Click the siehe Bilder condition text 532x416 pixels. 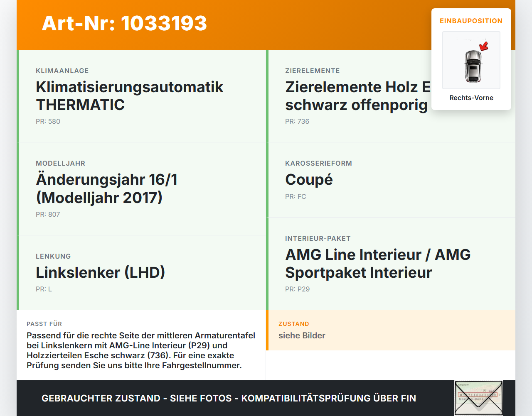[302, 335]
